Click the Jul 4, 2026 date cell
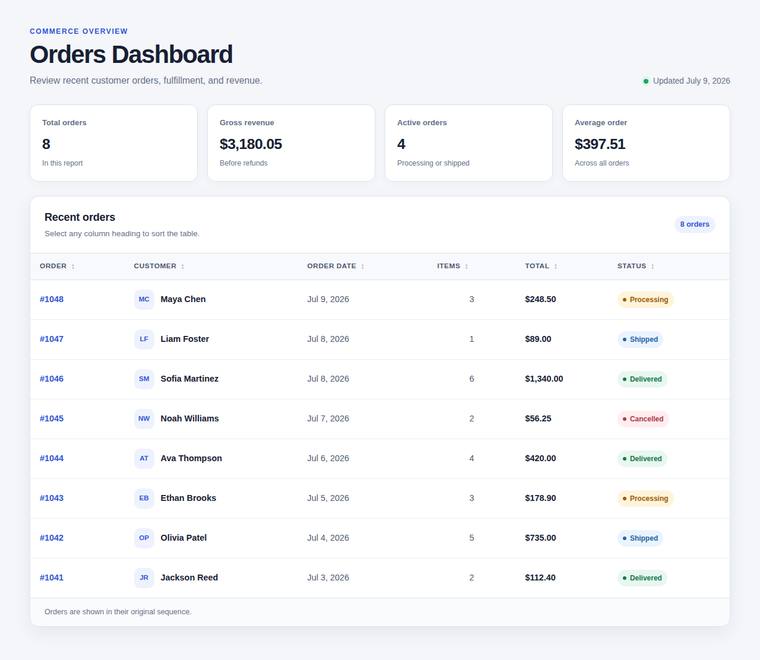Viewport: 760px width, 660px height. [x=328, y=538]
